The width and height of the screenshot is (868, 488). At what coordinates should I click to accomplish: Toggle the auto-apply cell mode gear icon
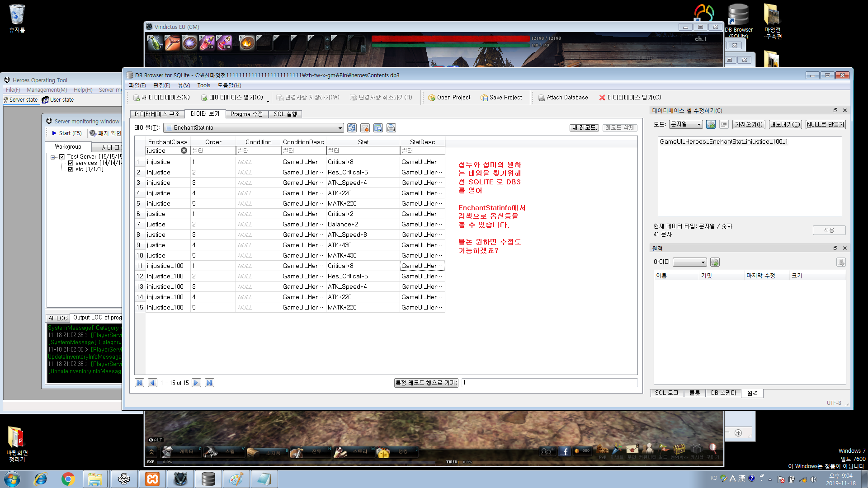[x=711, y=124]
